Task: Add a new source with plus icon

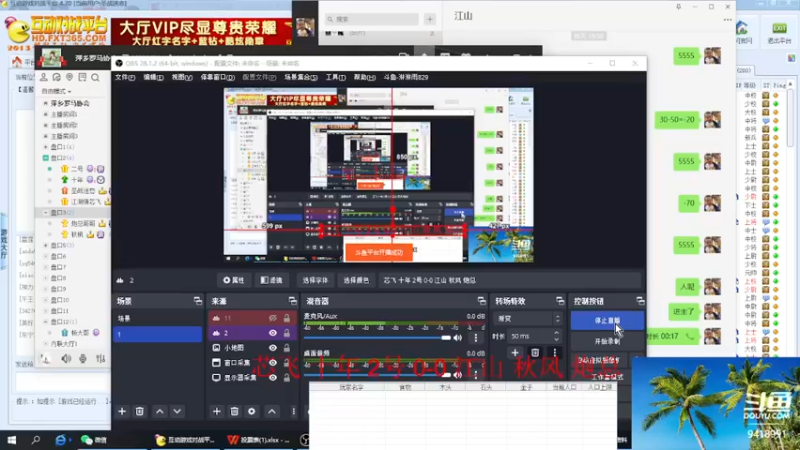Action: [x=217, y=411]
